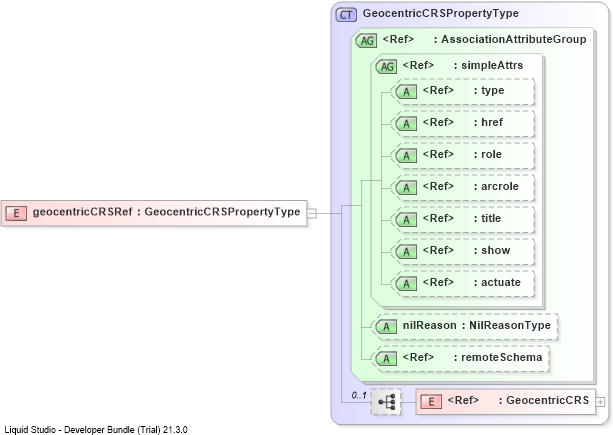Collapse the geocentricCRSRef element node
This screenshot has height=435, width=613.
[312, 213]
